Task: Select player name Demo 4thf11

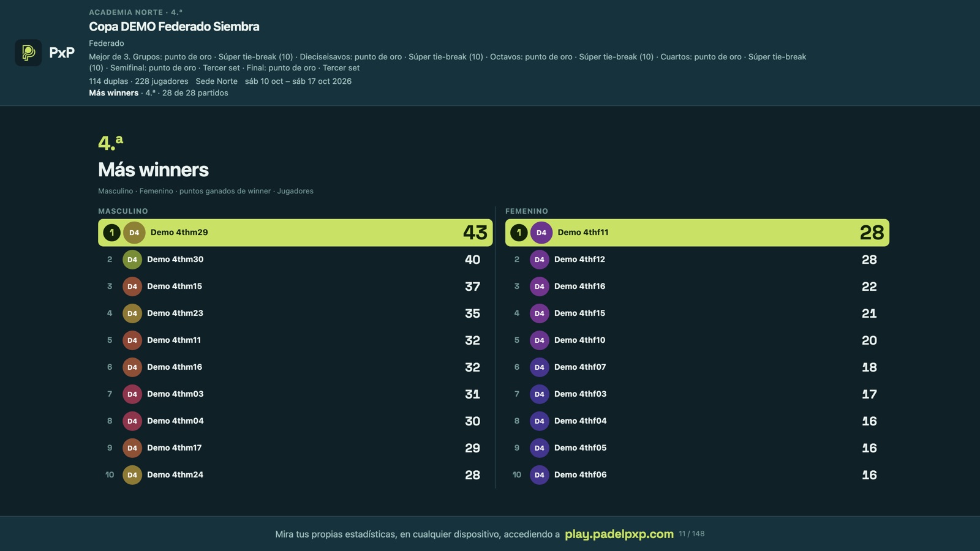Action: pyautogui.click(x=583, y=233)
